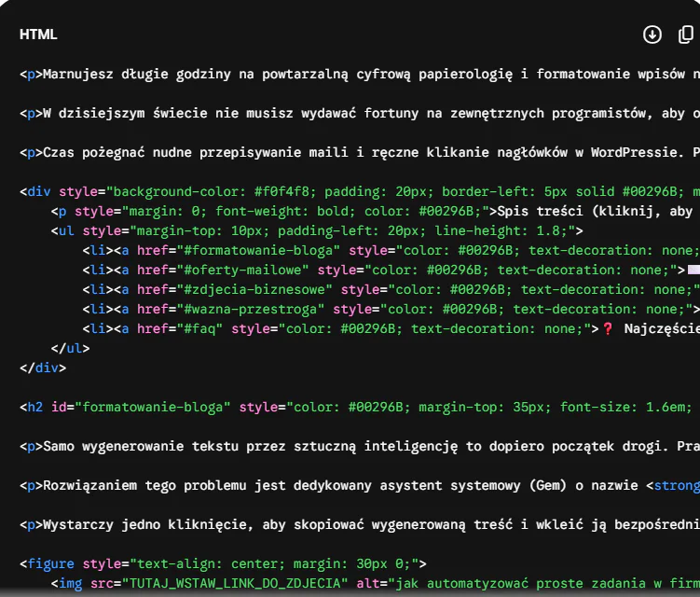Download the HTML code block
This screenshot has height=597, width=700.
652,35
